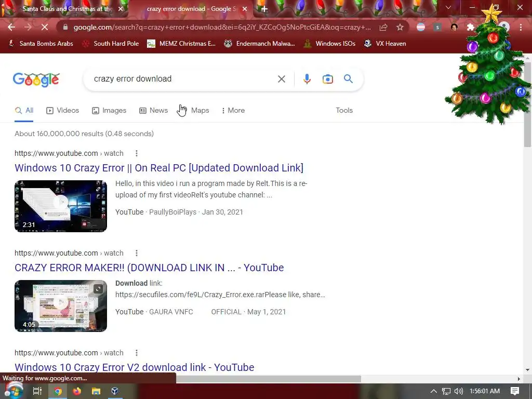Click the share page icon in address bar
532x399 pixels.
point(383,27)
